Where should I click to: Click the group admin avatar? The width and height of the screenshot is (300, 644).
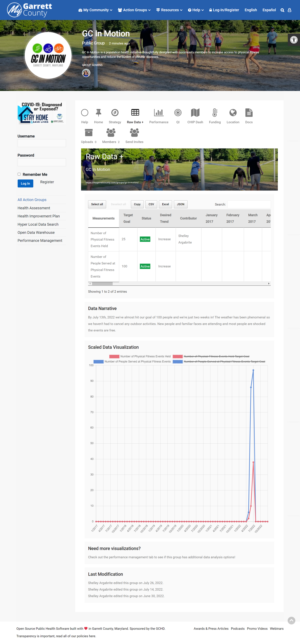pyautogui.click(x=86, y=73)
